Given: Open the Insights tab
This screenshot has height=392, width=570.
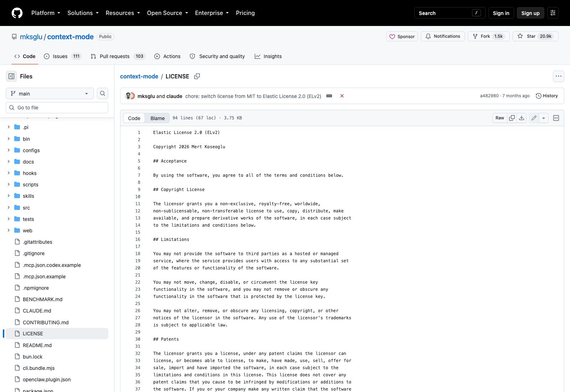Looking at the screenshot, I should 268,56.
